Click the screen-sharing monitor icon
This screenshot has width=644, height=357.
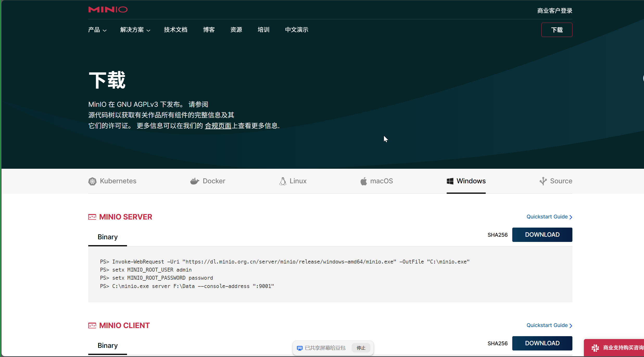click(300, 348)
